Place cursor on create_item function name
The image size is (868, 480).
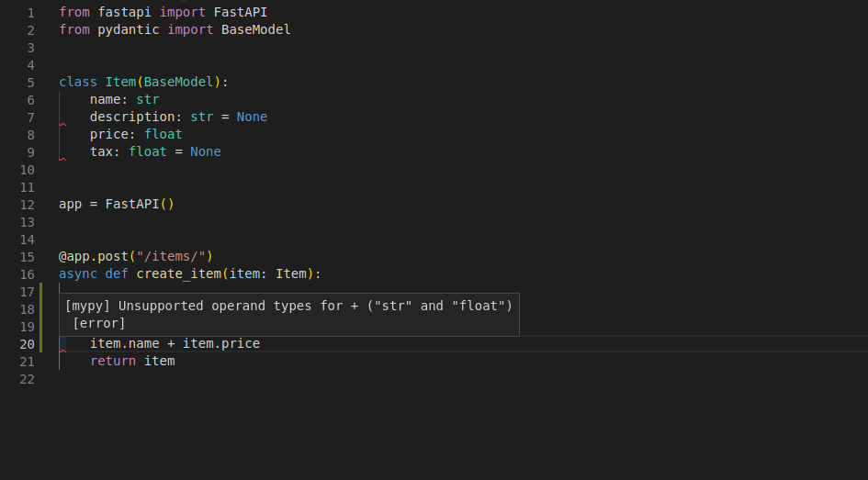[178, 273]
